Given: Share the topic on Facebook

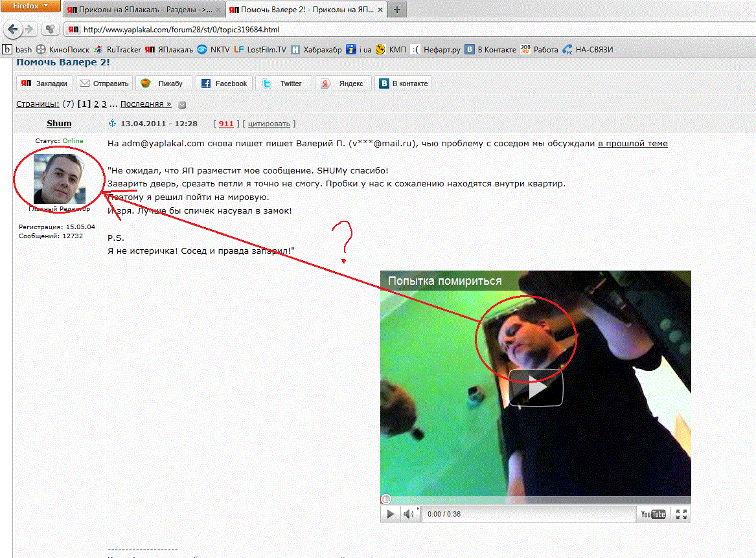Looking at the screenshot, I should click(224, 84).
